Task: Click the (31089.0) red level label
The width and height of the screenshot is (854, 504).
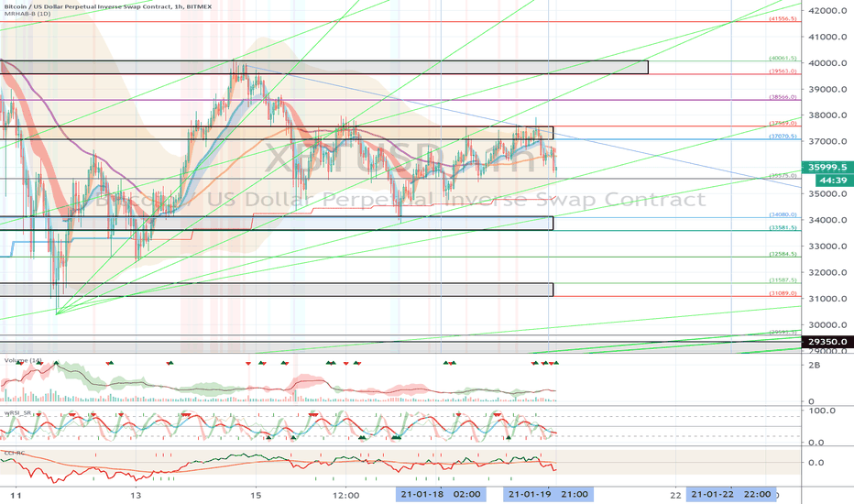Action: (x=783, y=293)
